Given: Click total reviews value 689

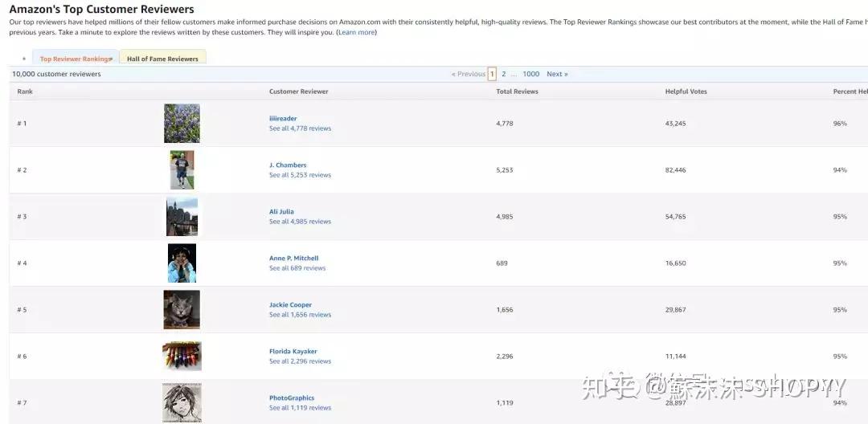Looking at the screenshot, I should pyautogui.click(x=502, y=263).
